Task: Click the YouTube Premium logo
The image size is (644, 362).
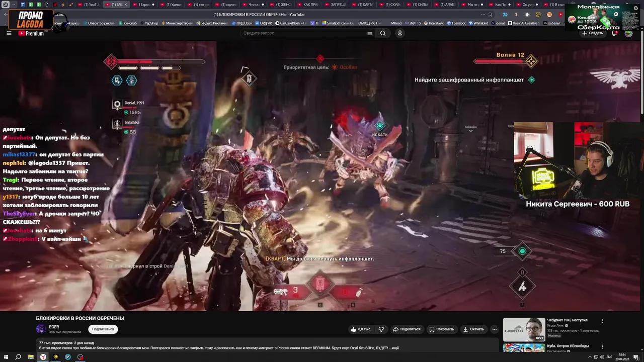Action: point(31,33)
